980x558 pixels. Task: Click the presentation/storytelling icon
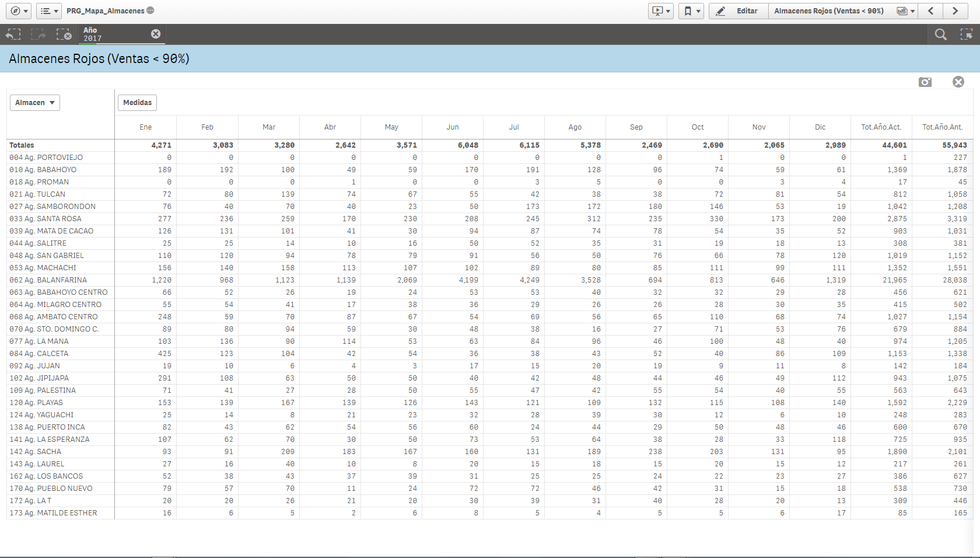661,11
